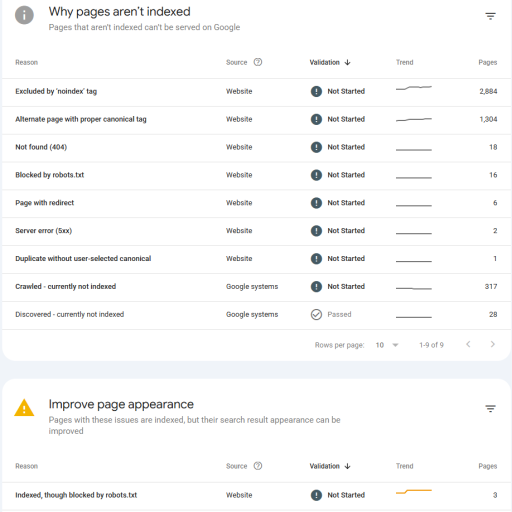Click Not Started icon for Not found (404)
Screen dimensions: 512x512
tap(316, 147)
